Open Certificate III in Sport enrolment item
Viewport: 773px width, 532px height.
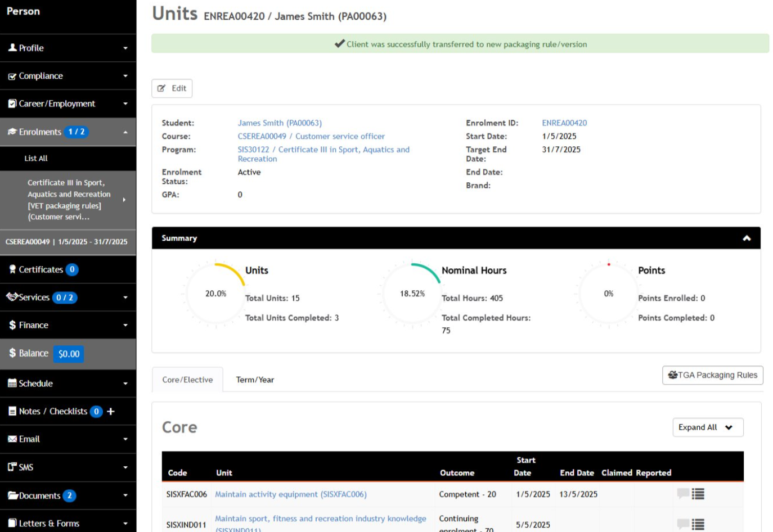coord(68,200)
